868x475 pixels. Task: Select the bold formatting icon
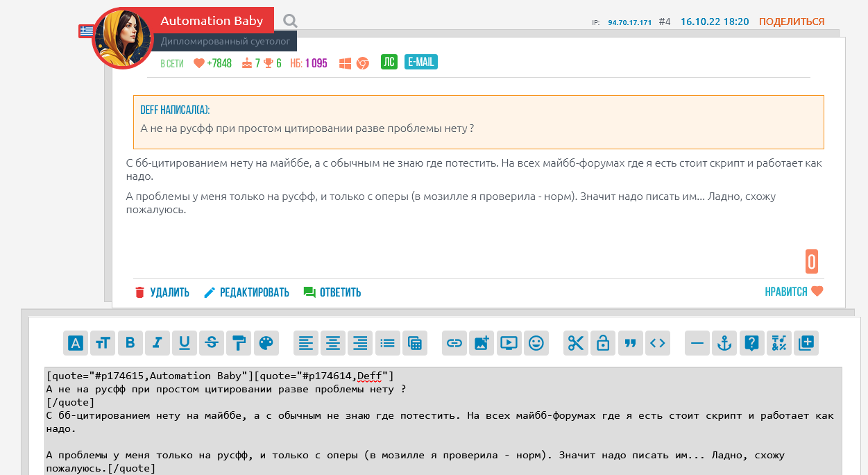(129, 342)
